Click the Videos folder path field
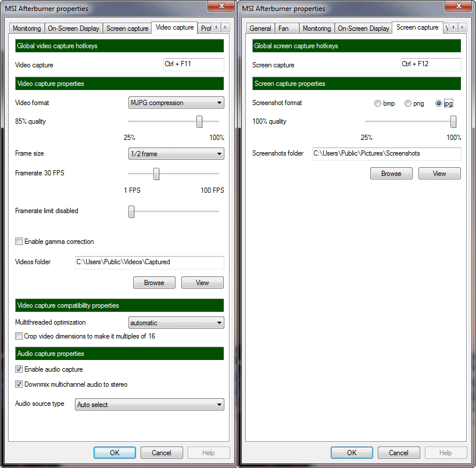Image resolution: width=476 pixels, height=468 pixels. tap(149, 262)
